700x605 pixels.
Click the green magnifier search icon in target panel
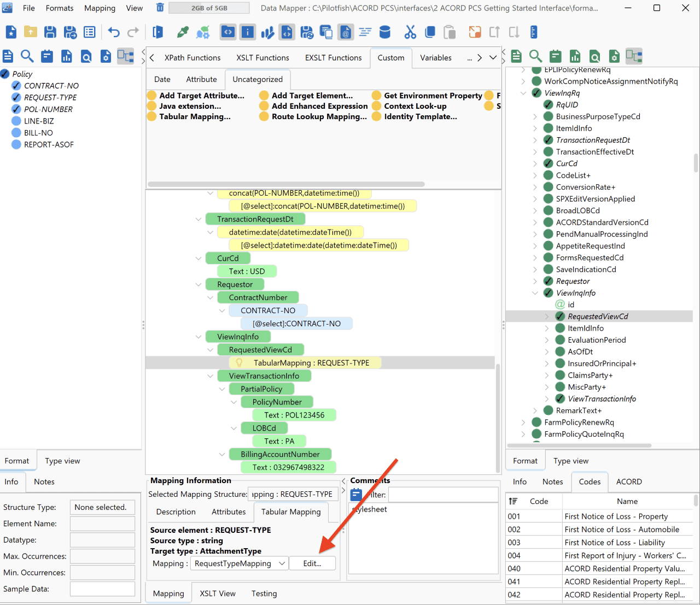pyautogui.click(x=536, y=56)
